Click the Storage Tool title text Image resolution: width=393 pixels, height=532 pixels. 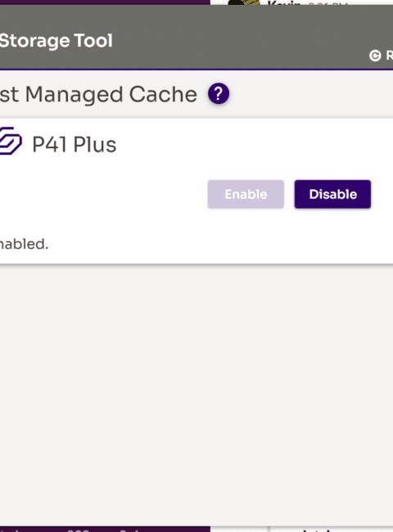(x=56, y=41)
